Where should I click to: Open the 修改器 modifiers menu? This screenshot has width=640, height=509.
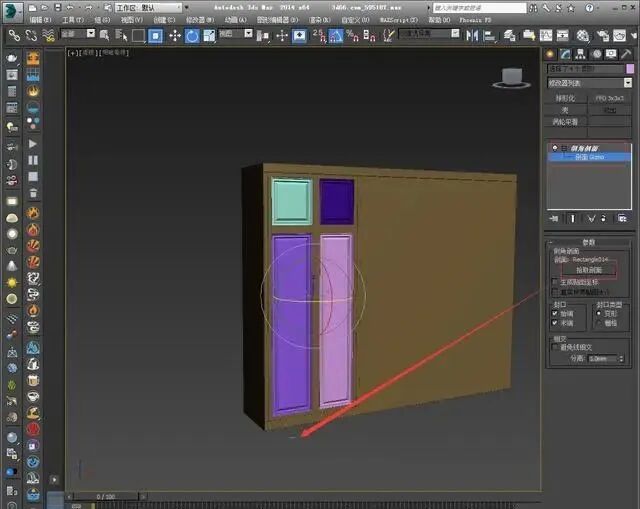200,20
